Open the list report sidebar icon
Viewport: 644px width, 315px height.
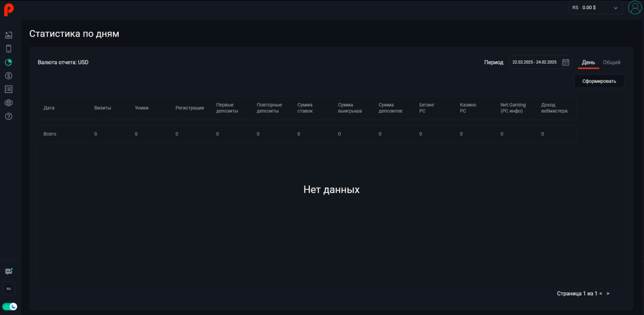(9, 89)
